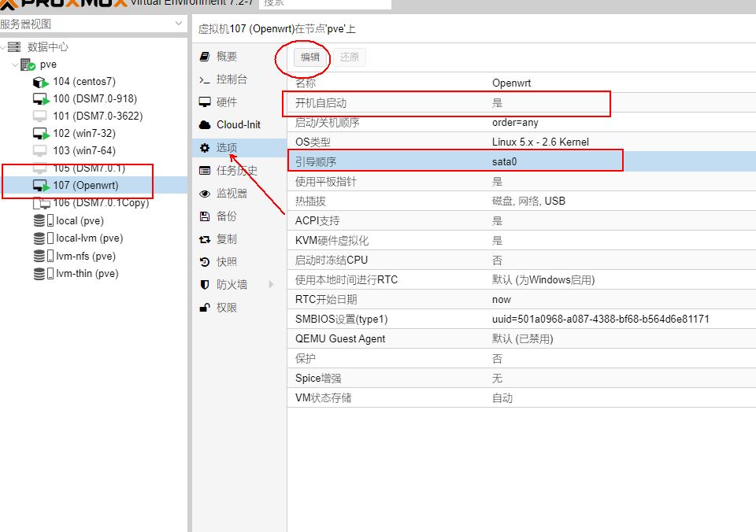Open the 服务器视图 view selector dropdown
Image resolution: width=756 pixels, height=532 pixels.
(x=179, y=24)
